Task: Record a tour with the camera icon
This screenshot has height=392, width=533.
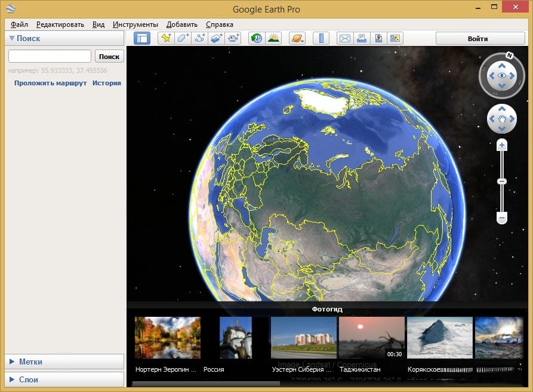Action: click(x=233, y=38)
